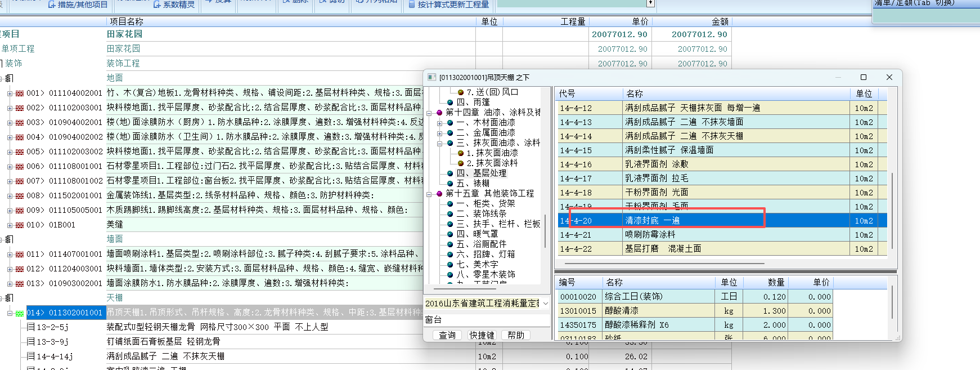980x370 pixels.
Task: Click the red list icon beside item 012
Action: (20, 269)
